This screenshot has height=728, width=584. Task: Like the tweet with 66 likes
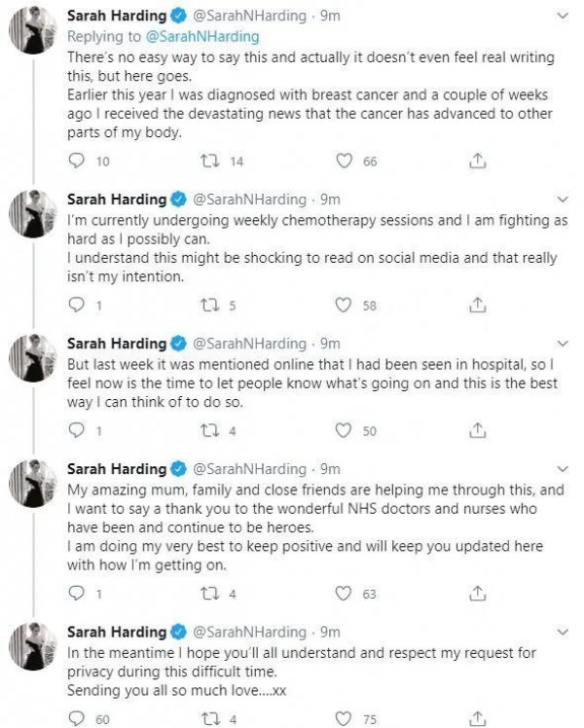tap(344, 162)
